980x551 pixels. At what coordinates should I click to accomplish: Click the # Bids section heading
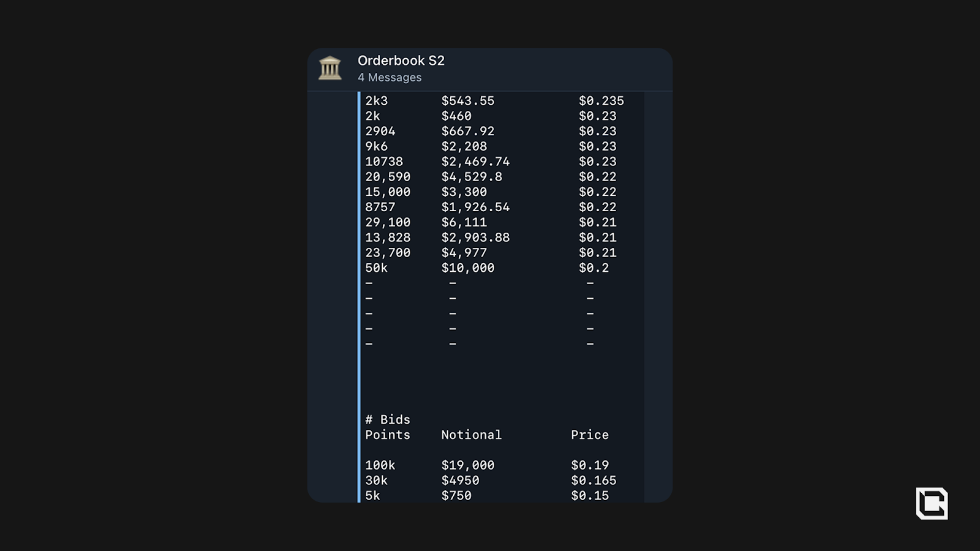click(x=387, y=419)
